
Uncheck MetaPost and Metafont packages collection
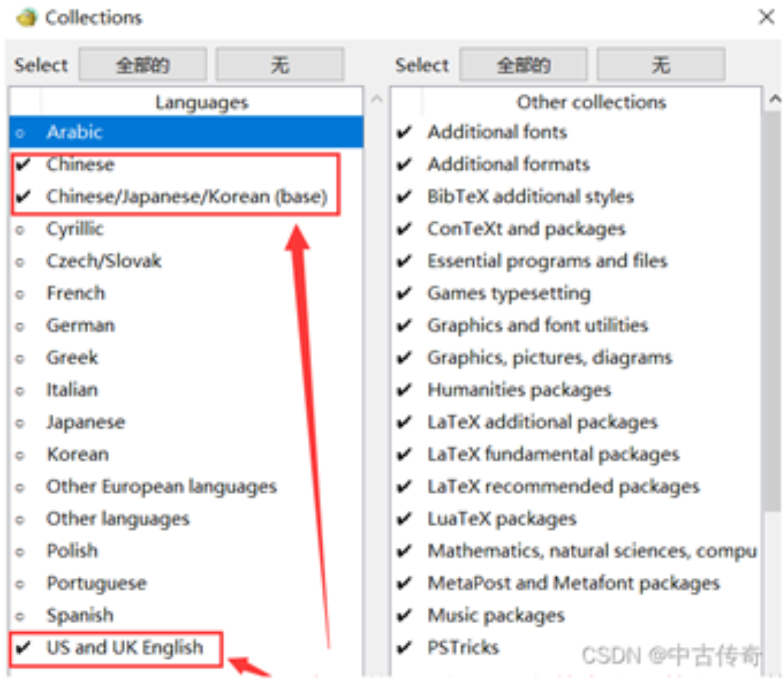576,583
